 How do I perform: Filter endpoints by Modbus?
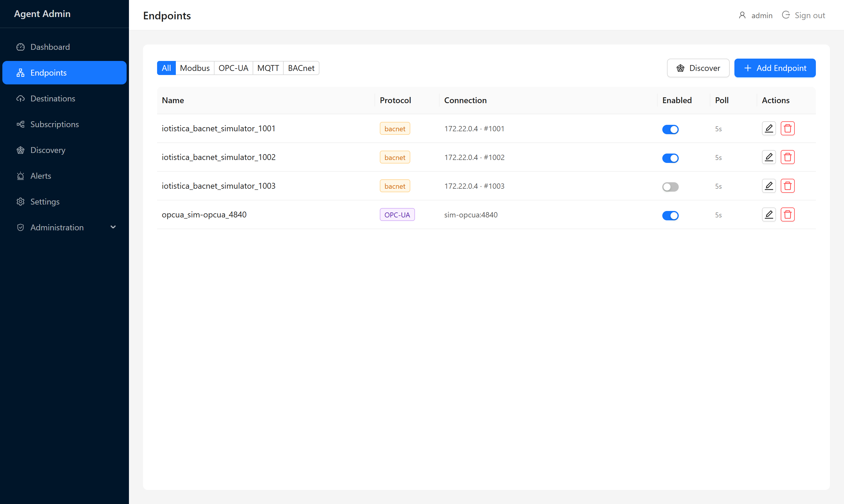(195, 68)
